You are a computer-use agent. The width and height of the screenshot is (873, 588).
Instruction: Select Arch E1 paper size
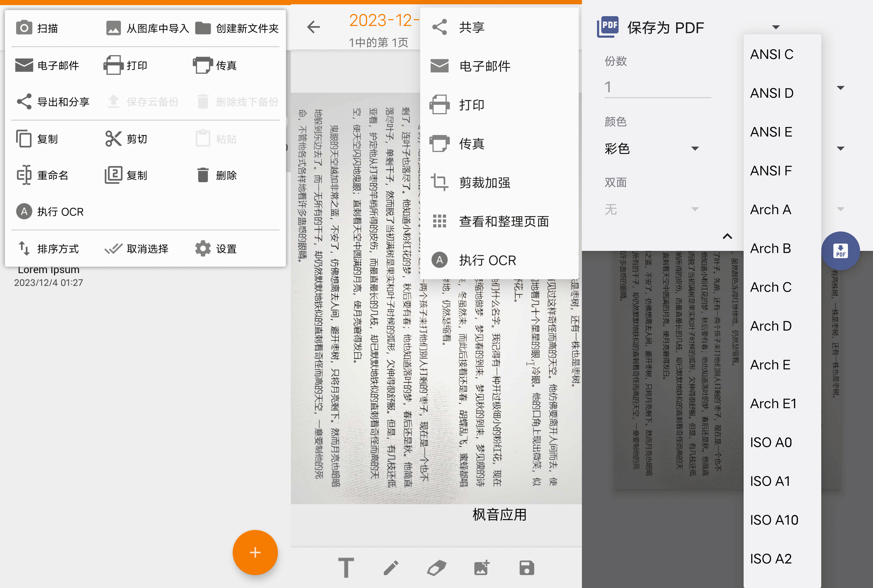coord(782,403)
